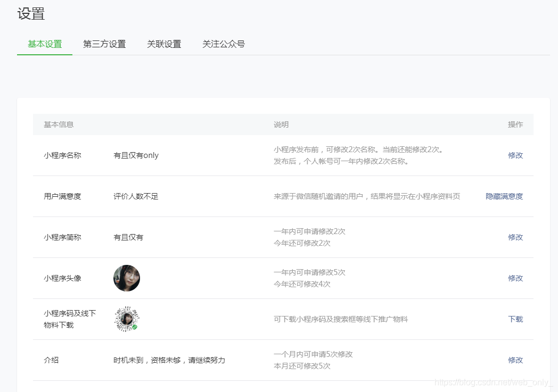Return to the 基本设置 tab

[x=44, y=44]
